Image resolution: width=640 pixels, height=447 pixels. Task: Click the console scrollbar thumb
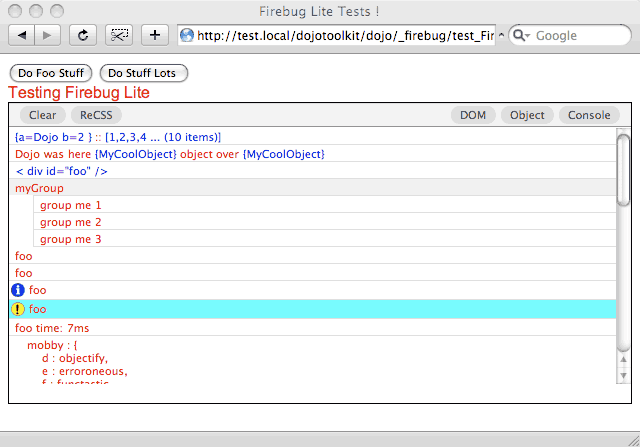(x=623, y=171)
